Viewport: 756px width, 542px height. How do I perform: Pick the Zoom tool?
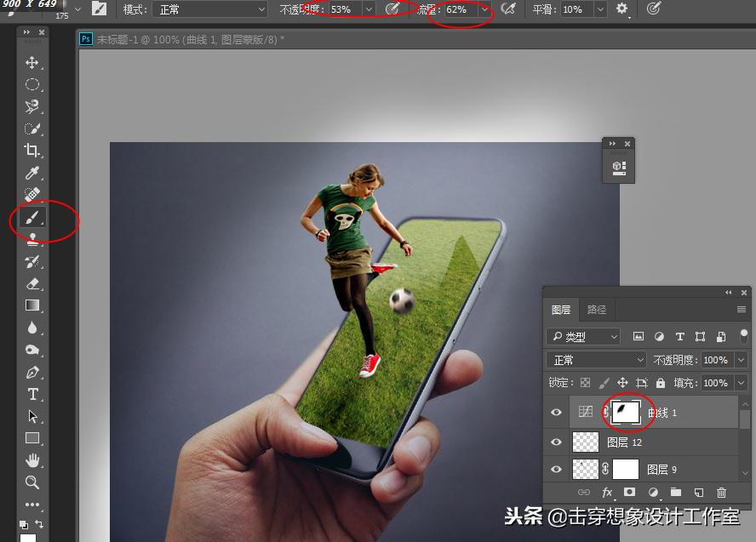point(32,482)
